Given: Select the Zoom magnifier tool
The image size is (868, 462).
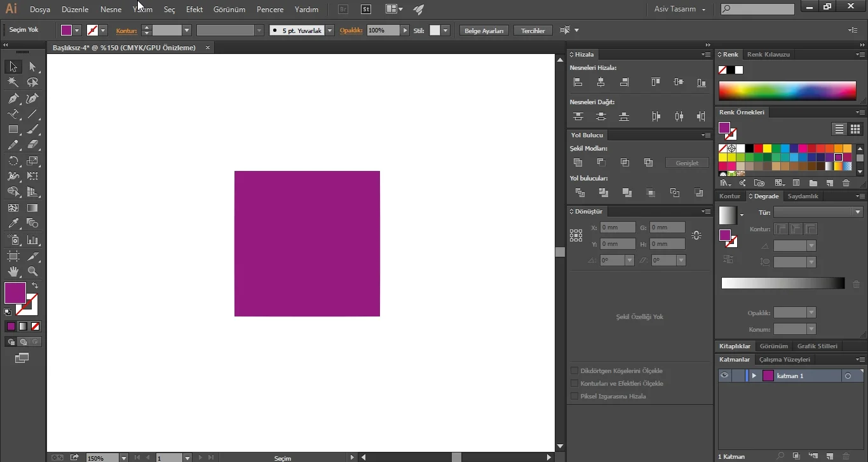Looking at the screenshot, I should tap(32, 271).
